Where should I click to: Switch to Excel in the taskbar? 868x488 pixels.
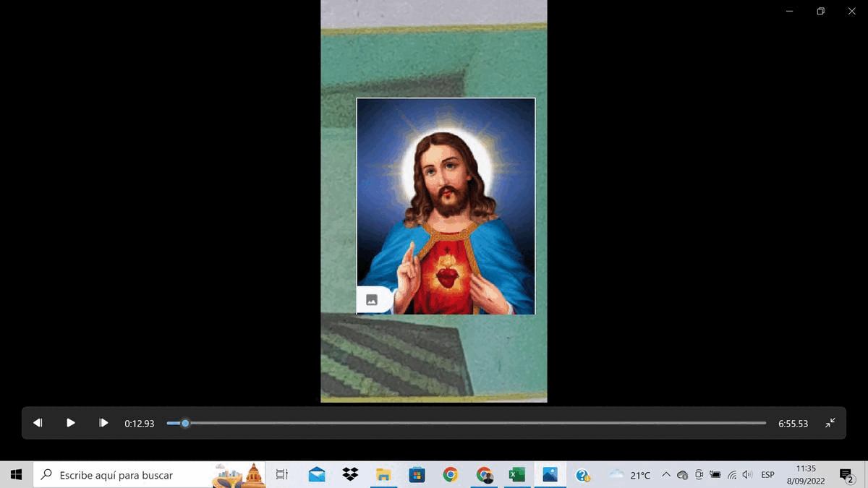516,475
